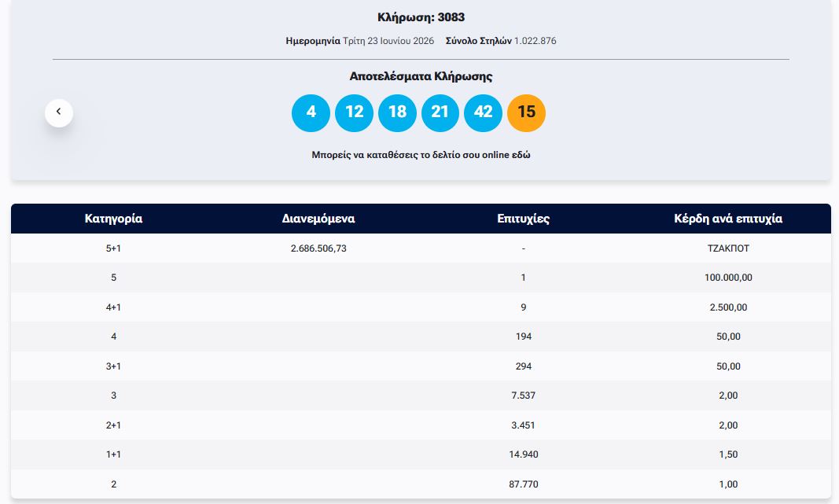The image size is (839, 504).
Task: Click the 'ΤΖΑΚΠΟΤ' winnings cell
Action: click(x=728, y=248)
